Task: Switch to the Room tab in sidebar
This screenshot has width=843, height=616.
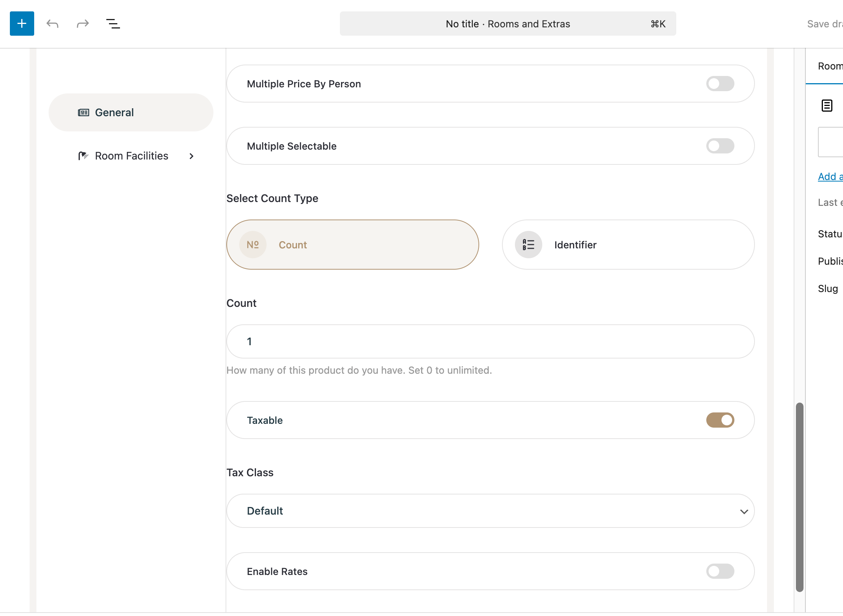Action: click(830, 66)
